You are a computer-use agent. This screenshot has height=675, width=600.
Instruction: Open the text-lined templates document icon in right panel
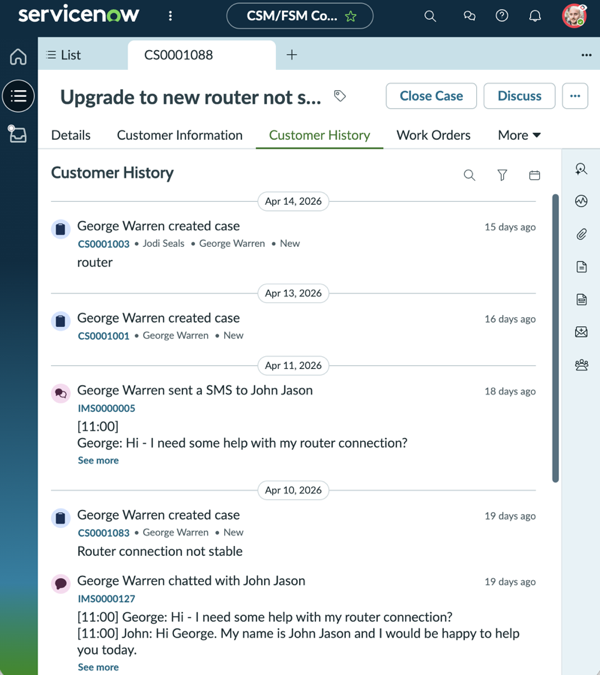581,299
